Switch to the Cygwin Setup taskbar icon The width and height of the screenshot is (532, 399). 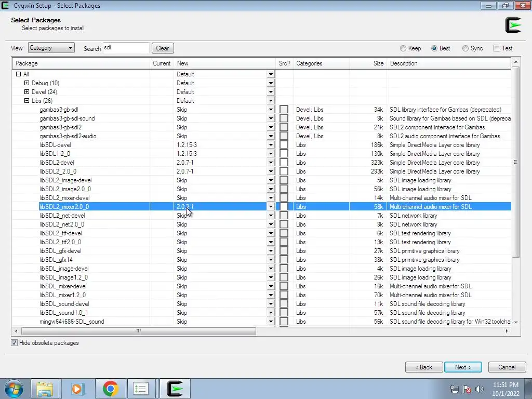(175, 389)
